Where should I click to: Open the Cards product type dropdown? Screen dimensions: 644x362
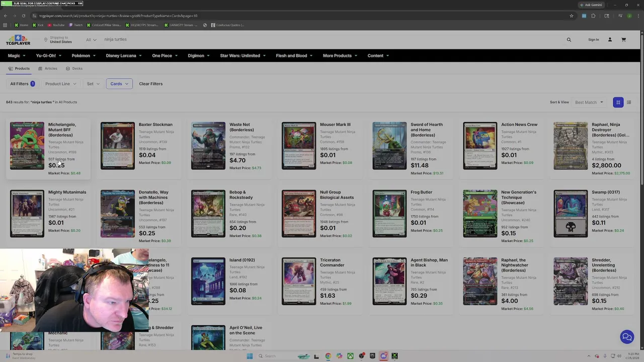(x=119, y=84)
